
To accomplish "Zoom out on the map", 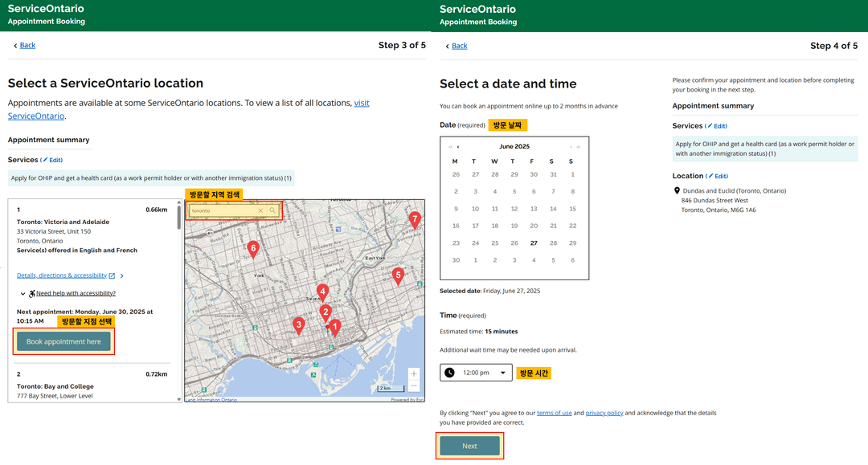I will (413, 385).
